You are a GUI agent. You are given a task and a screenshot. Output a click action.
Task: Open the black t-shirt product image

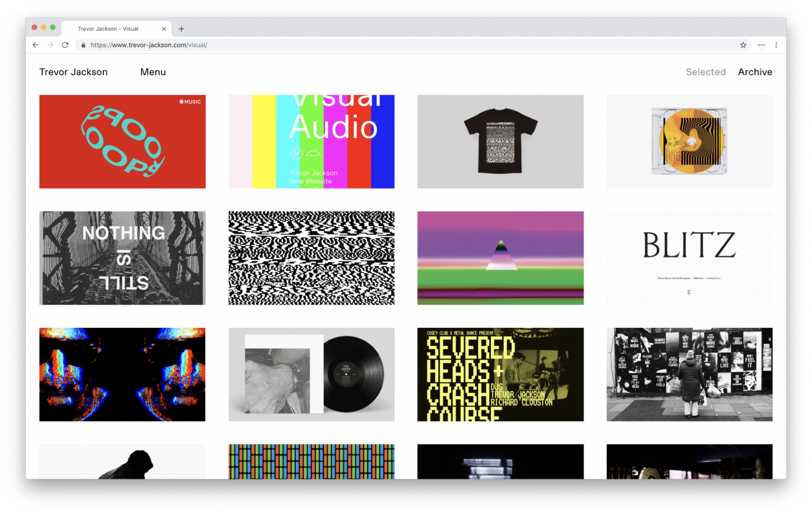click(x=500, y=141)
